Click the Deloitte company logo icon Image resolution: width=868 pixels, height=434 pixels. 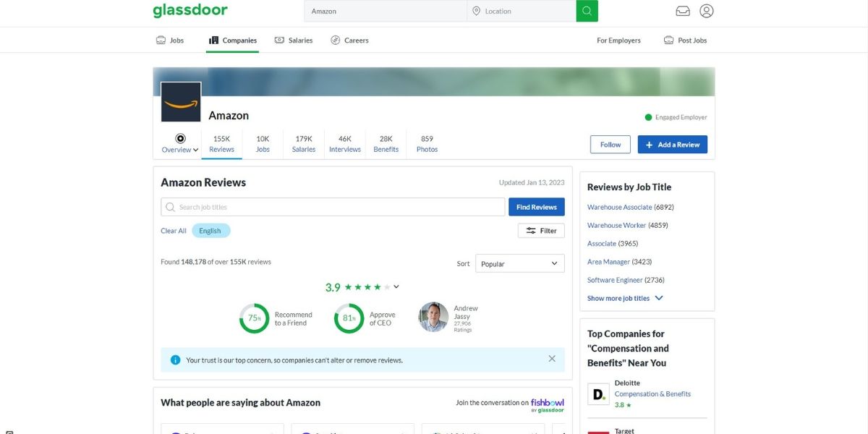coord(598,394)
